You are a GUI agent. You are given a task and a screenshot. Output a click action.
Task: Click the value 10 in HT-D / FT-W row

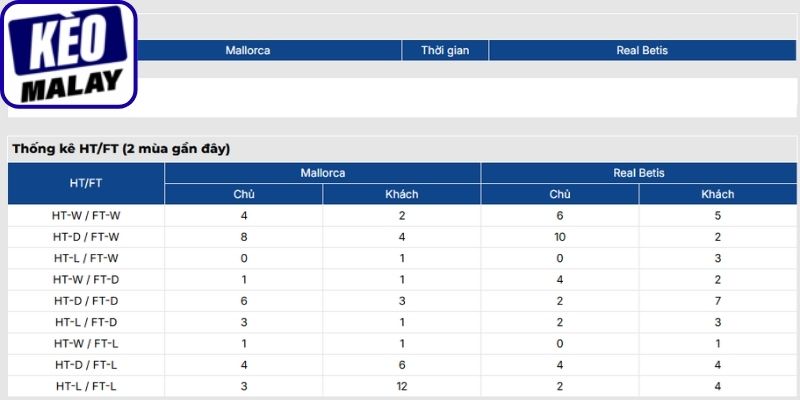pyautogui.click(x=560, y=237)
